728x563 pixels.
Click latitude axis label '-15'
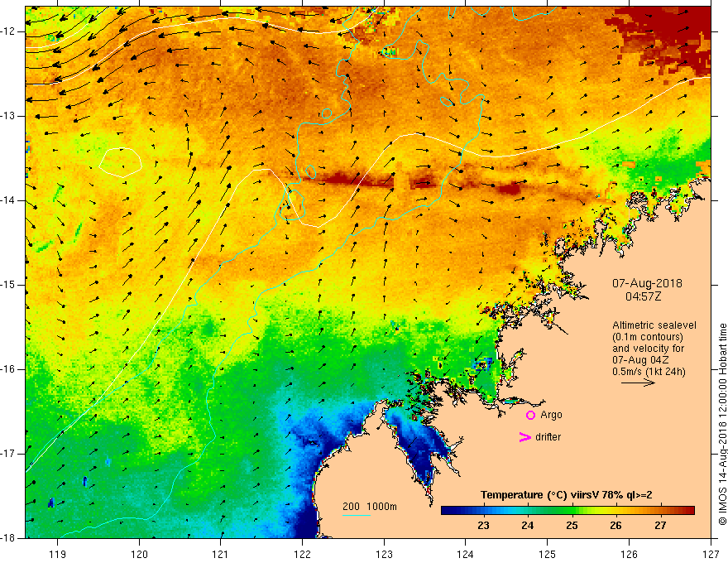[9, 285]
